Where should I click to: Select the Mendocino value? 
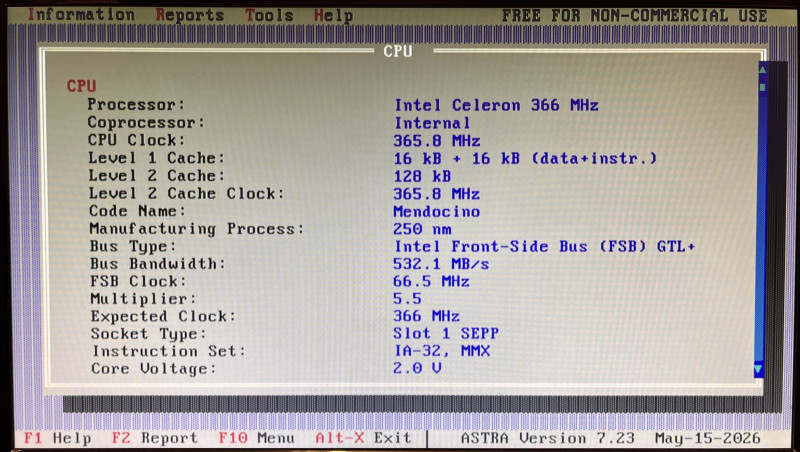click(x=437, y=212)
